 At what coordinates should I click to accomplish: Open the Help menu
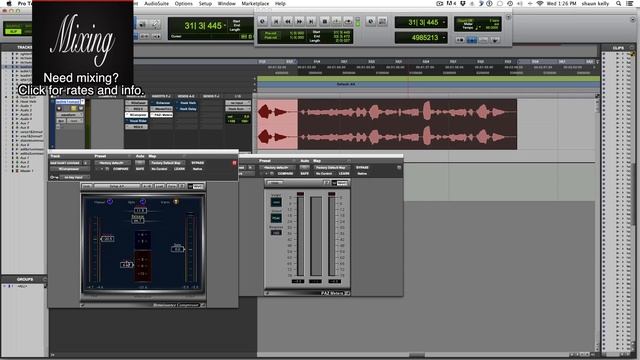[x=280, y=3]
